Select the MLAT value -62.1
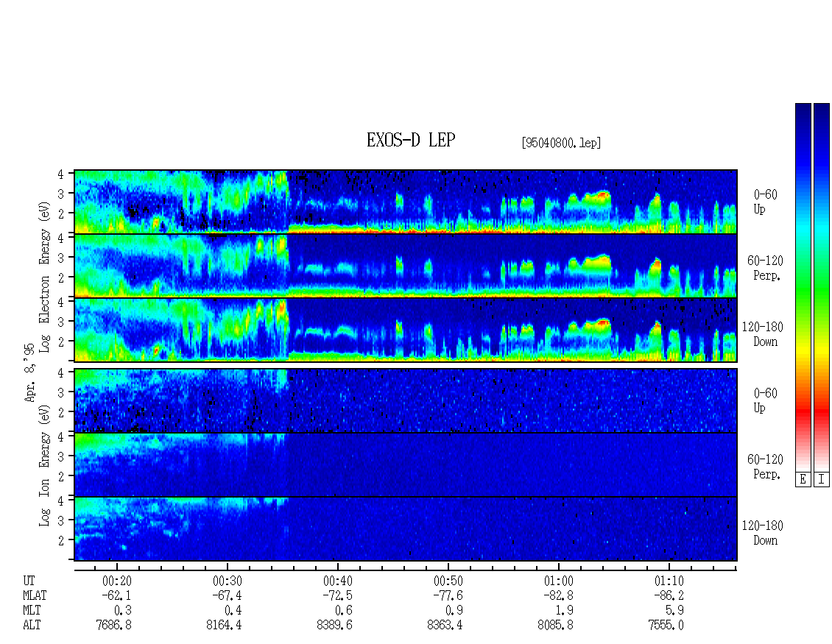This screenshot has height=644, width=832. pos(117,595)
